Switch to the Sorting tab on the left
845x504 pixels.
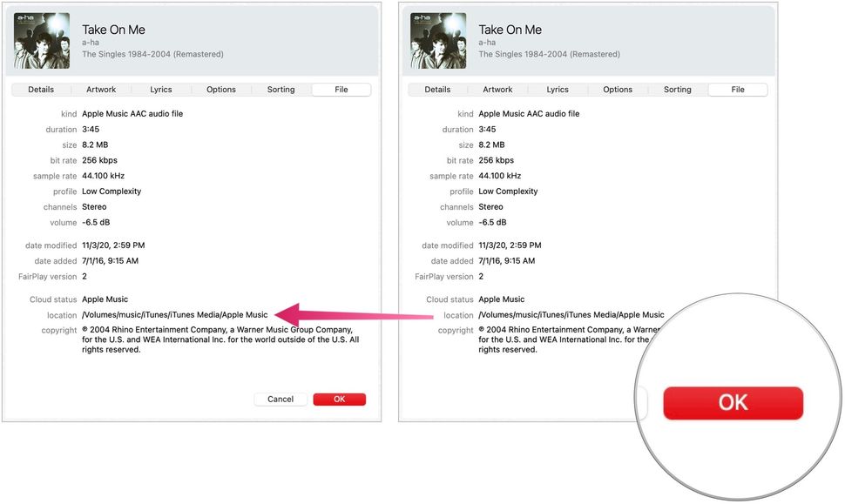click(x=281, y=89)
